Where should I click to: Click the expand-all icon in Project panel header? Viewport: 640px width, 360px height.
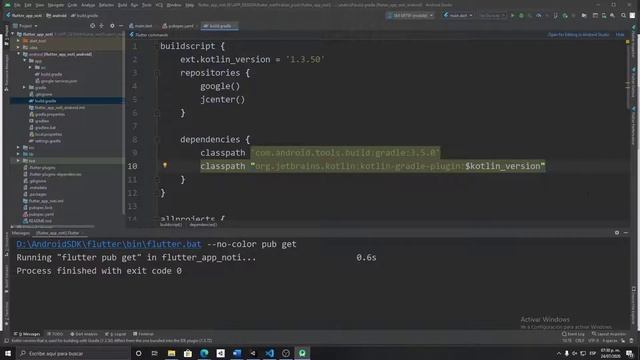click(102, 26)
